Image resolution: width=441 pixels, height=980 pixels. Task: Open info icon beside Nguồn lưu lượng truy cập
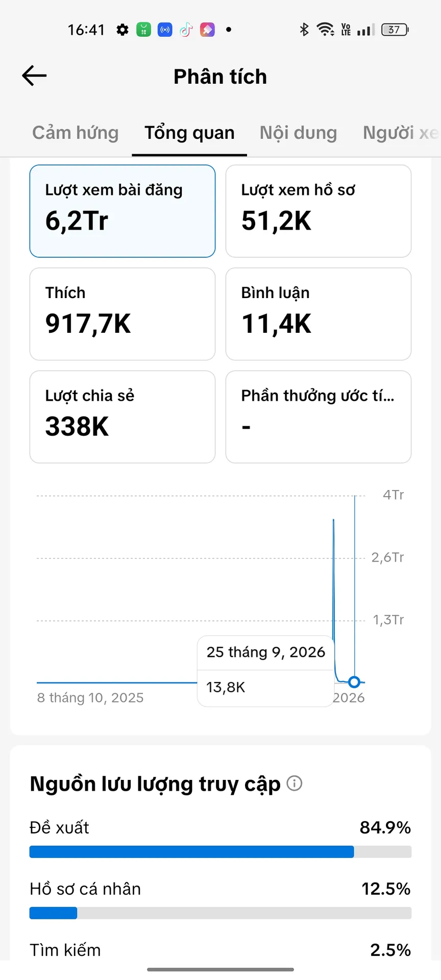295,783
